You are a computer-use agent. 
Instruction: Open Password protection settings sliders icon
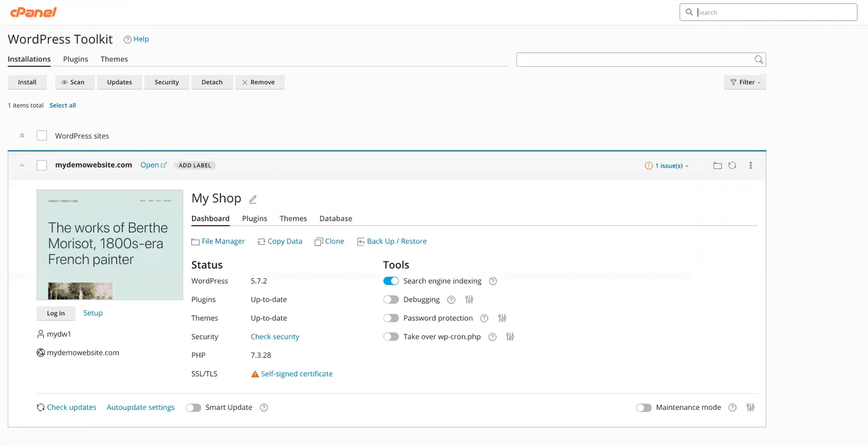[502, 318]
